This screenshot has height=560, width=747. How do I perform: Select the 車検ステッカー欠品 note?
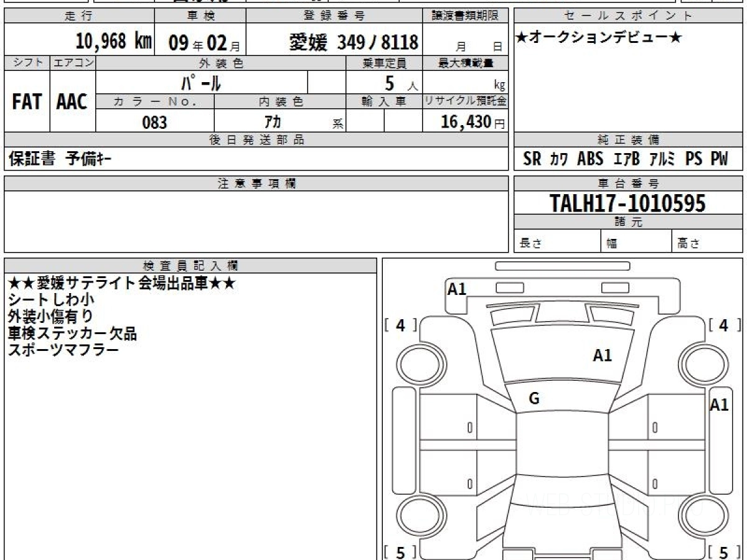click(72, 334)
